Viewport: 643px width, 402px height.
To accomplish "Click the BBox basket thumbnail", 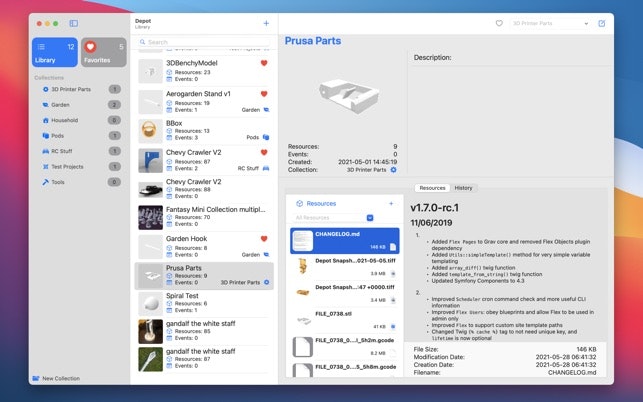I will (x=150, y=131).
